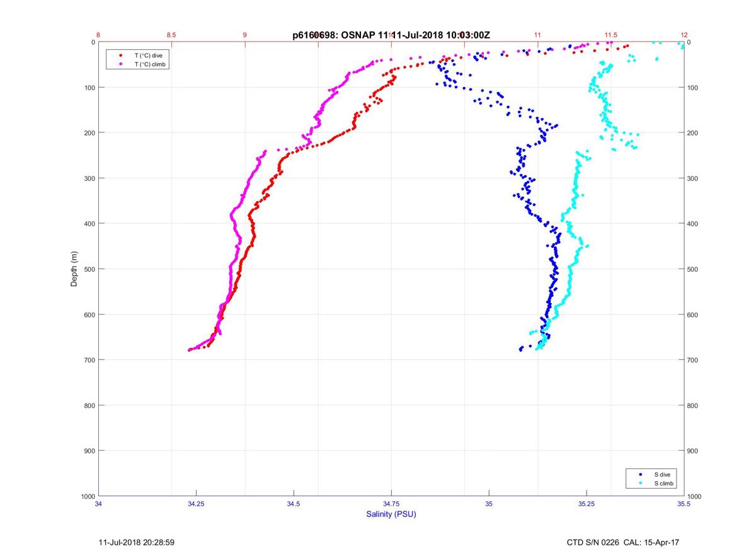Click right depth axis tick '500'
756x558 pixels.
[693, 269]
